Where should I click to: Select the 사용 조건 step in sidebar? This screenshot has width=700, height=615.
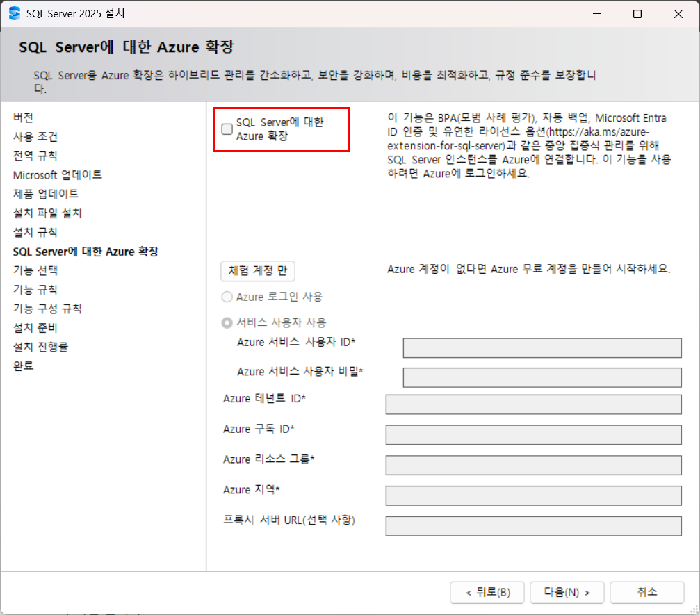(35, 137)
